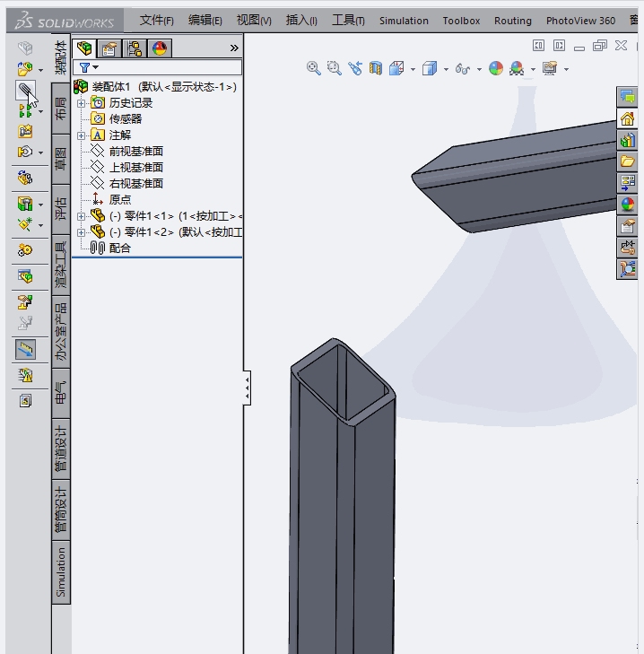
Task: Open Display Style dropdown arrow
Action: pyautogui.click(x=446, y=69)
